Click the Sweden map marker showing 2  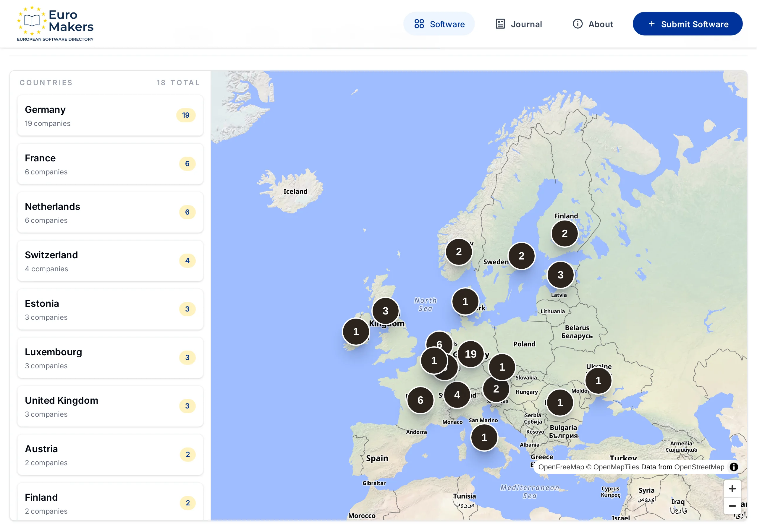pyautogui.click(x=521, y=256)
